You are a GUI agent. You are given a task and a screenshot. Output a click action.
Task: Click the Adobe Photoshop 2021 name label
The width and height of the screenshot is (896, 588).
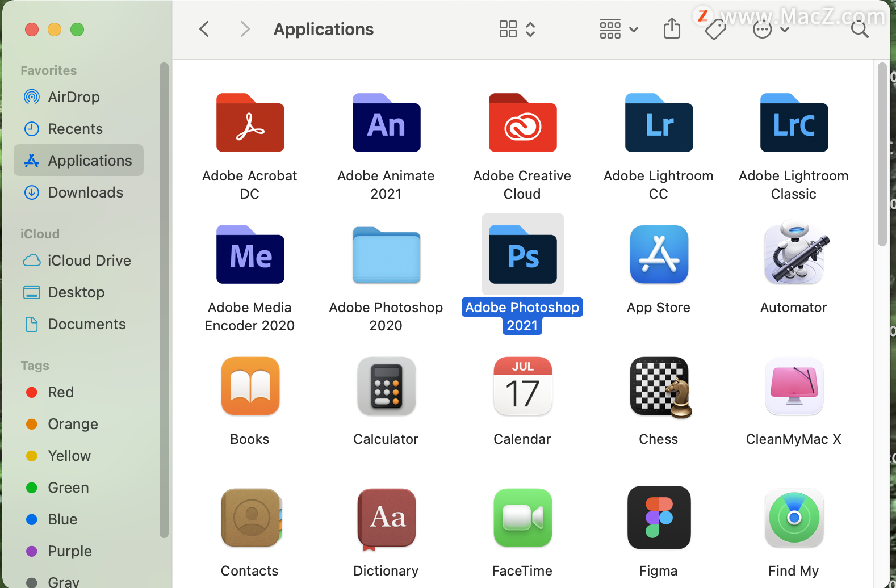click(x=522, y=316)
